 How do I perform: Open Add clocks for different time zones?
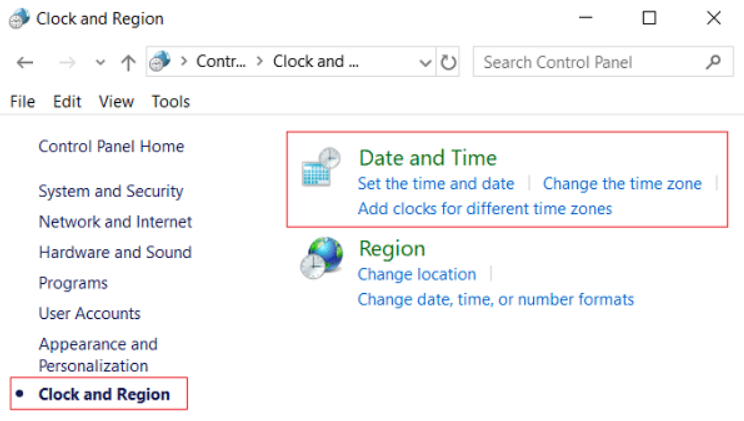[x=485, y=209]
